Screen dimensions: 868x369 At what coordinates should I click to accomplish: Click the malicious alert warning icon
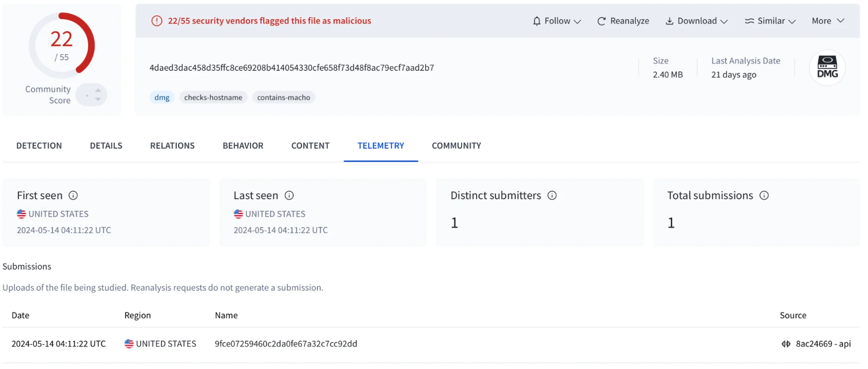(x=157, y=21)
